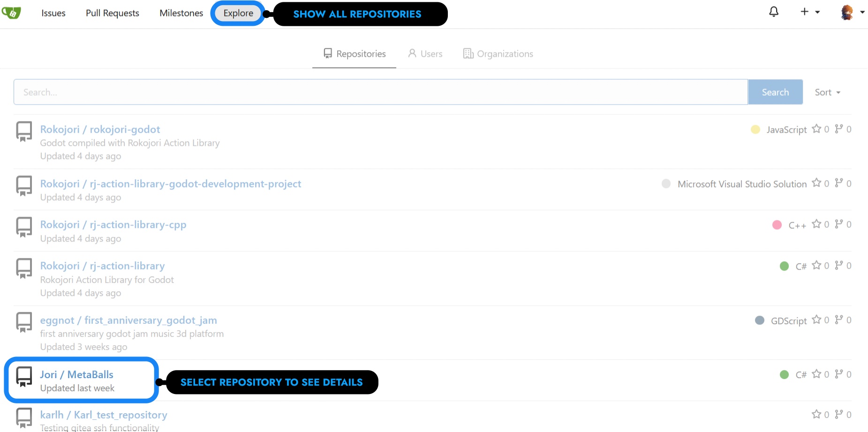Open the plus create menu

pyautogui.click(x=809, y=12)
